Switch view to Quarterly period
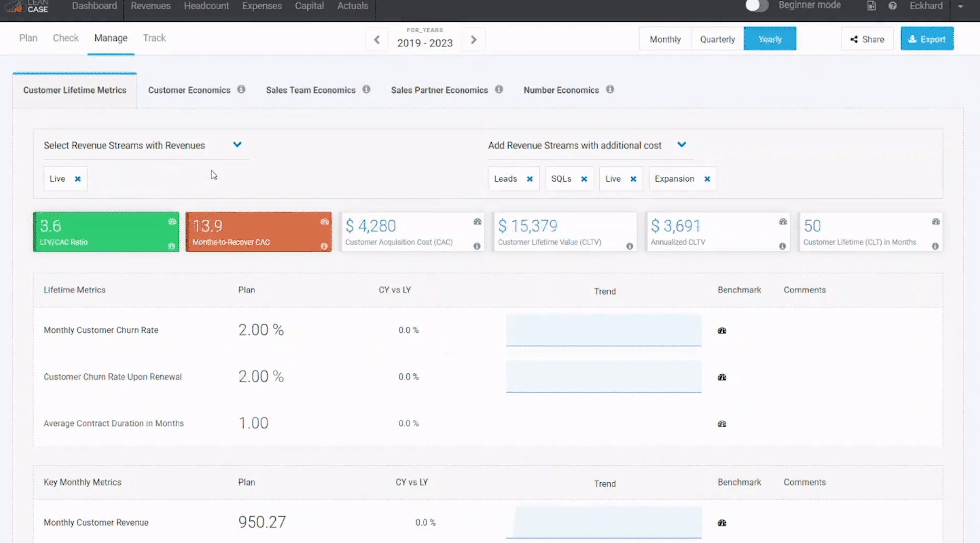The height and width of the screenshot is (543, 980). click(717, 39)
